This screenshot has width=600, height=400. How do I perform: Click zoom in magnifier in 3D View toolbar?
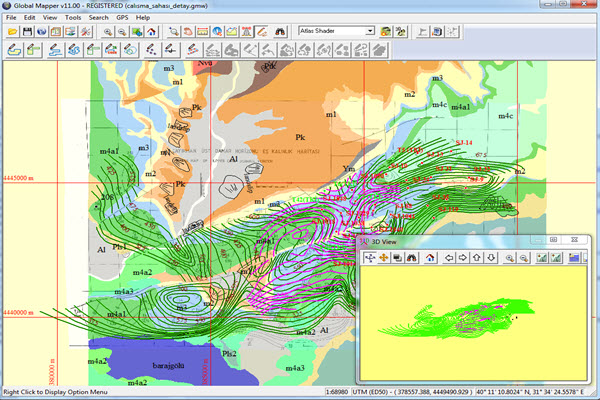pos(509,257)
